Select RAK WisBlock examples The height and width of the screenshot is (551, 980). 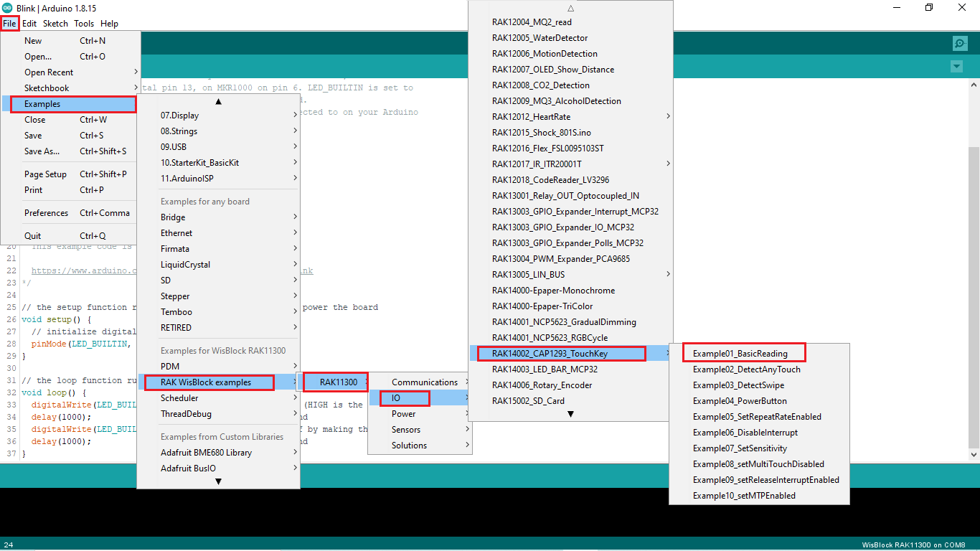[218, 382]
